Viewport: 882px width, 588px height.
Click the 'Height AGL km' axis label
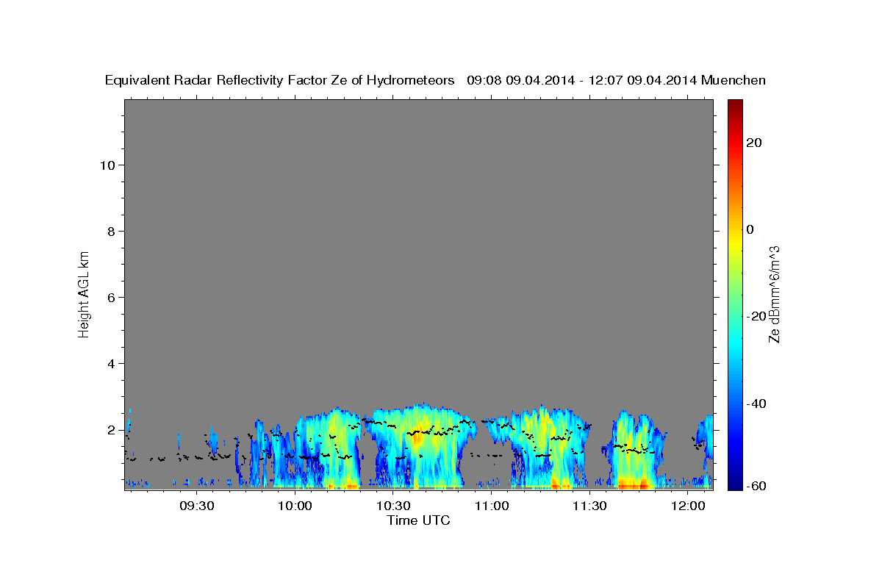point(84,293)
